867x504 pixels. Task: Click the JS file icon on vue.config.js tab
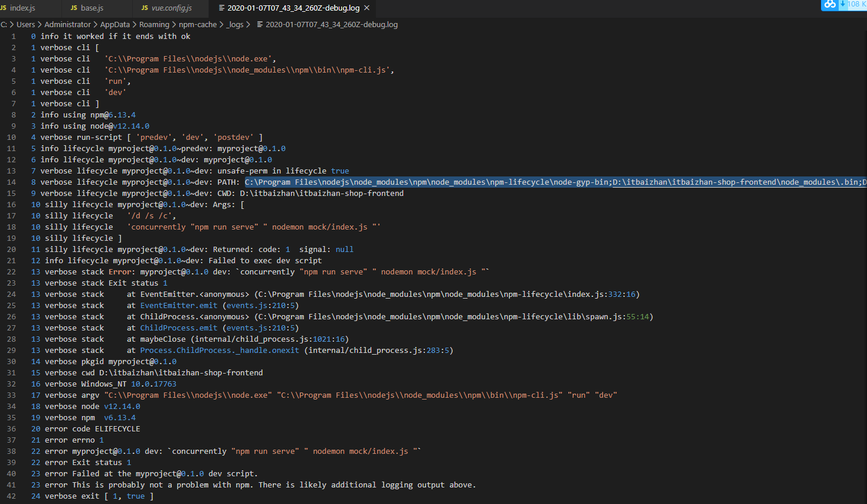click(145, 8)
